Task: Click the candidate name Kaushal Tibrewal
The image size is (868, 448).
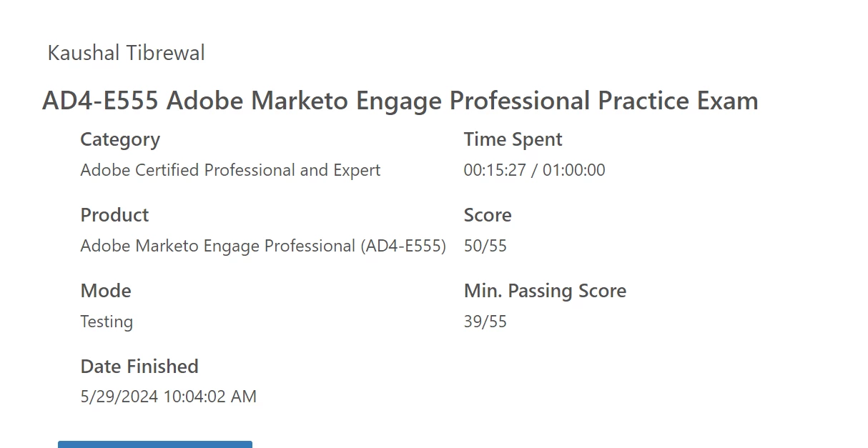Action: [126, 53]
